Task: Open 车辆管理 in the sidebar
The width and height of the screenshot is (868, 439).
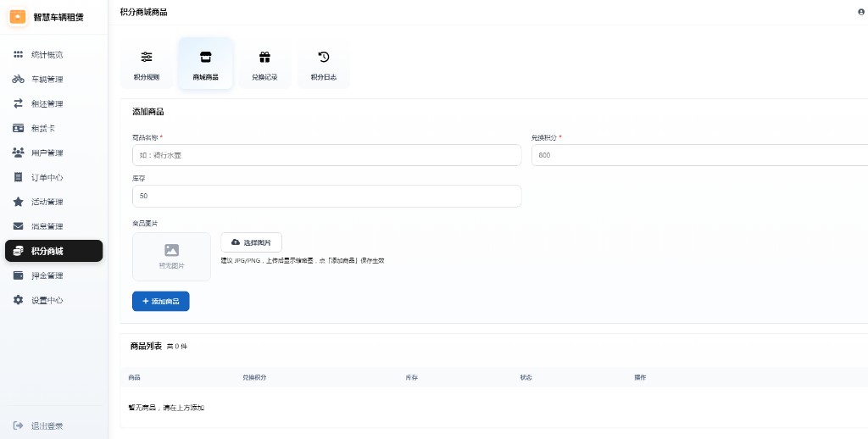Action: [53, 79]
